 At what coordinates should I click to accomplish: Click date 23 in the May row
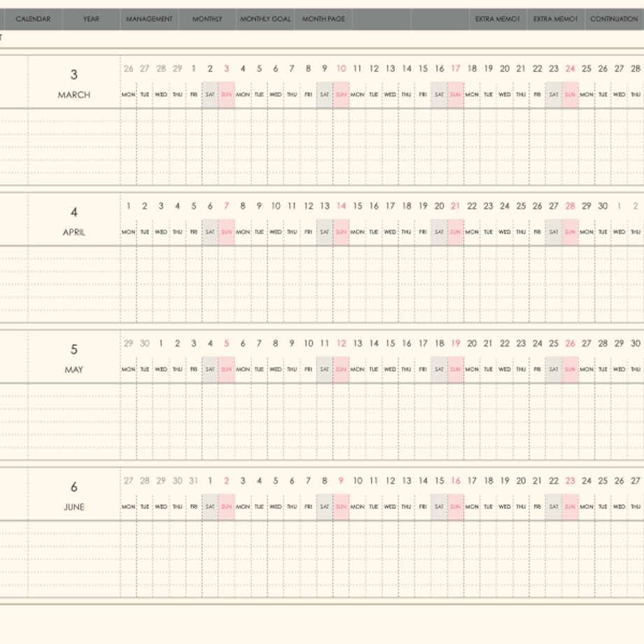[521, 344]
